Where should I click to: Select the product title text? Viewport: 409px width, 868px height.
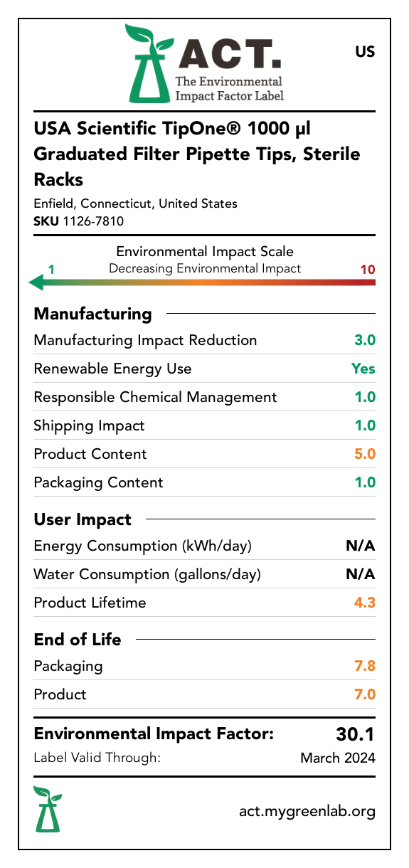197,154
